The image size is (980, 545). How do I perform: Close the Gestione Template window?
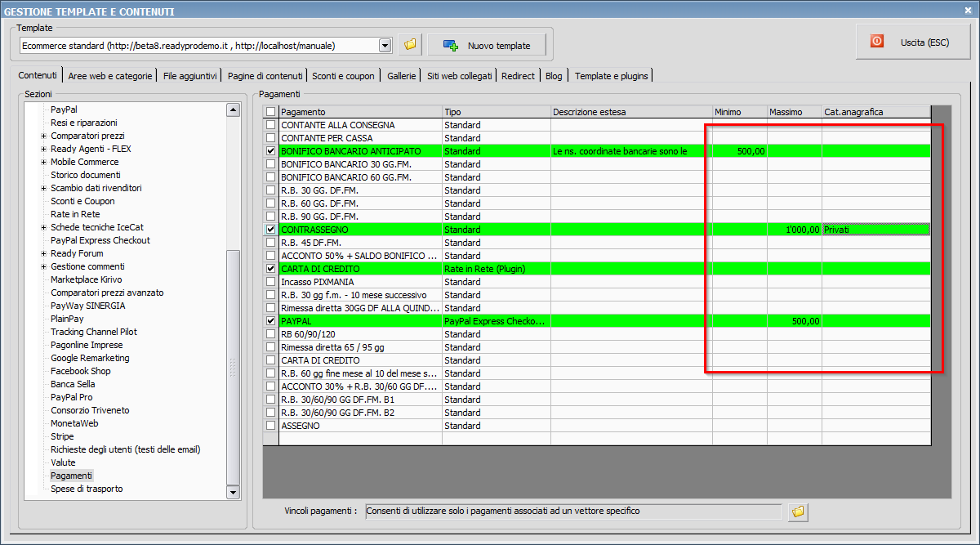point(968,11)
